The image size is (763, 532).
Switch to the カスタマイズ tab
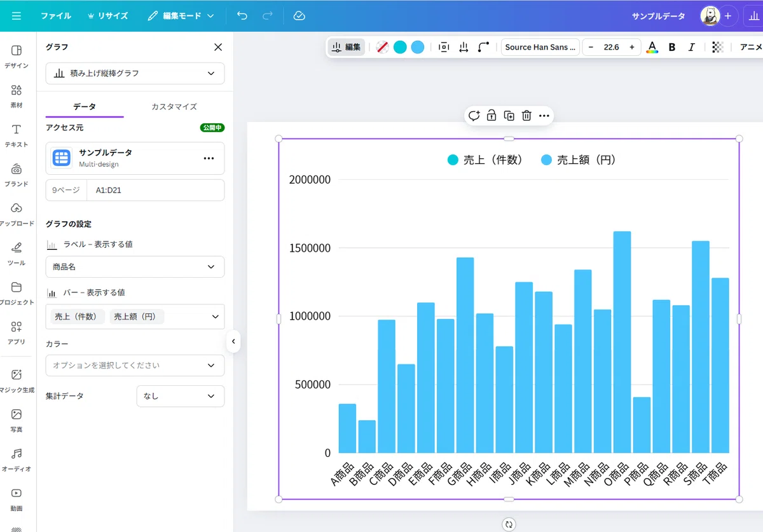coord(174,107)
